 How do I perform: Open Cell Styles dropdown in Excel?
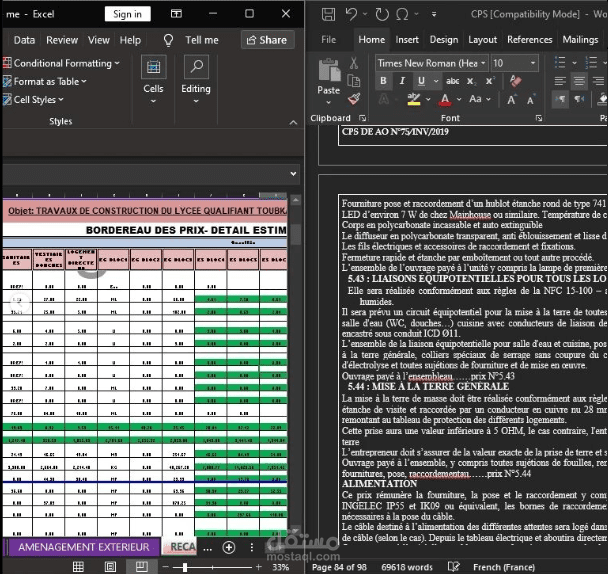point(33,100)
